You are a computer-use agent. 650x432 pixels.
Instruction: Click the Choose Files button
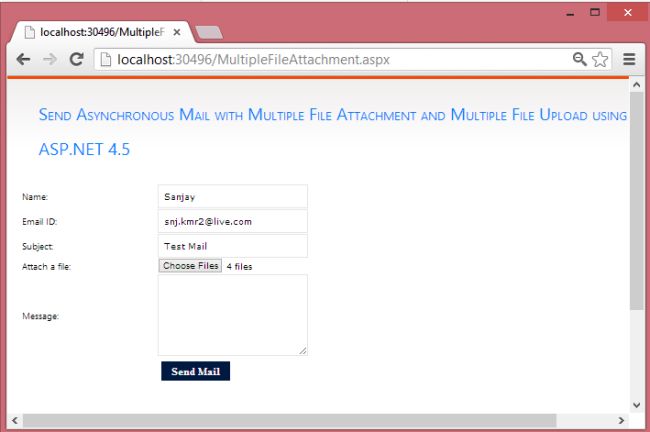point(190,266)
